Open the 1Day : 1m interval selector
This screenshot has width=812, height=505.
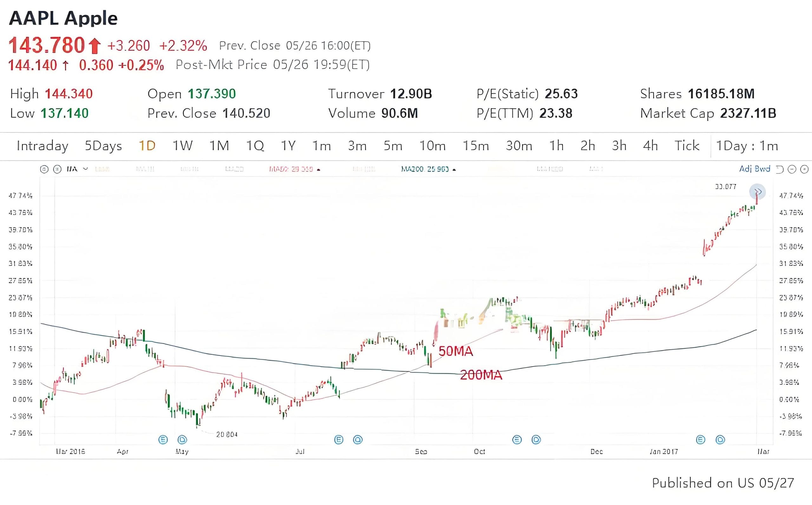point(747,146)
